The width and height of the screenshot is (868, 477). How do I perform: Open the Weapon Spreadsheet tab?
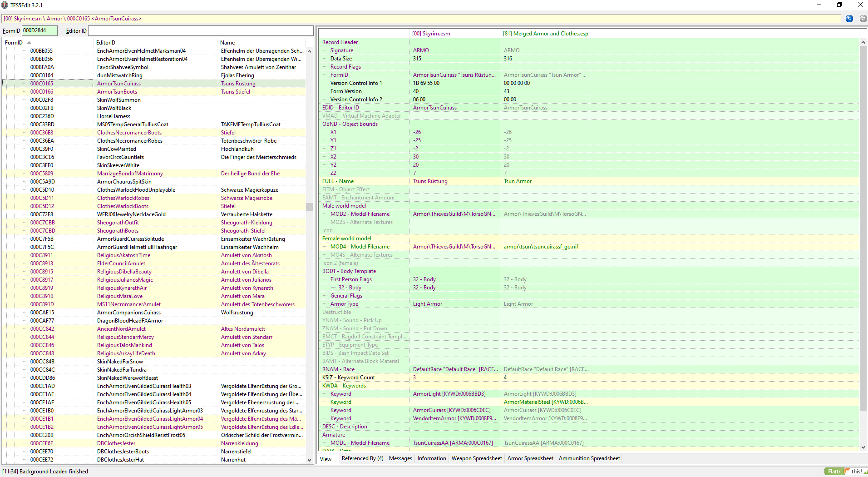[477, 458]
